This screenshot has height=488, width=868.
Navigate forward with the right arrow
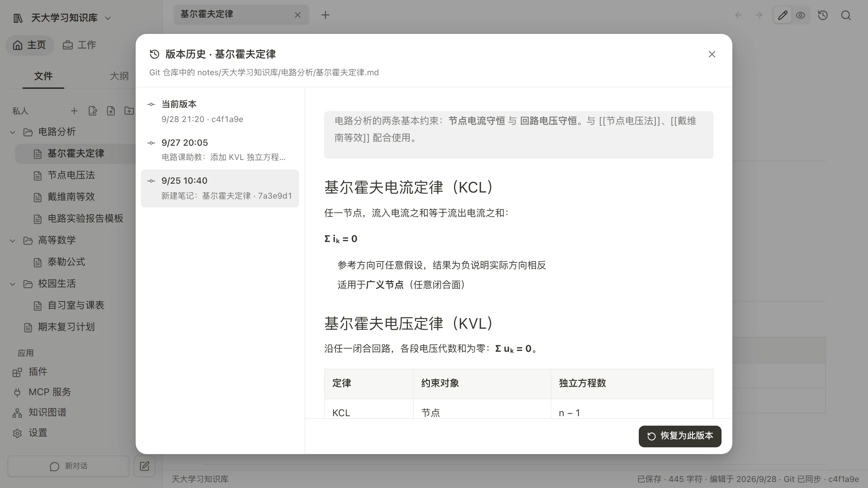pyautogui.click(x=759, y=15)
